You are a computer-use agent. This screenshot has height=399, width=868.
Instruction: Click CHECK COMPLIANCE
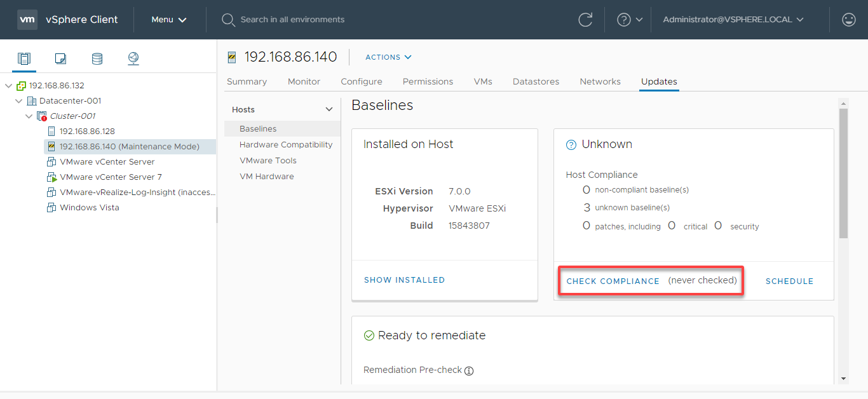click(x=613, y=281)
